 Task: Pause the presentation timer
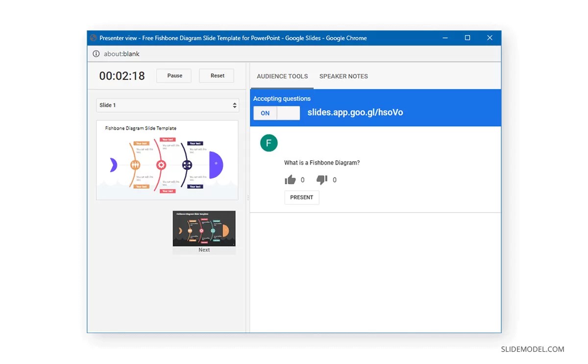(173, 75)
